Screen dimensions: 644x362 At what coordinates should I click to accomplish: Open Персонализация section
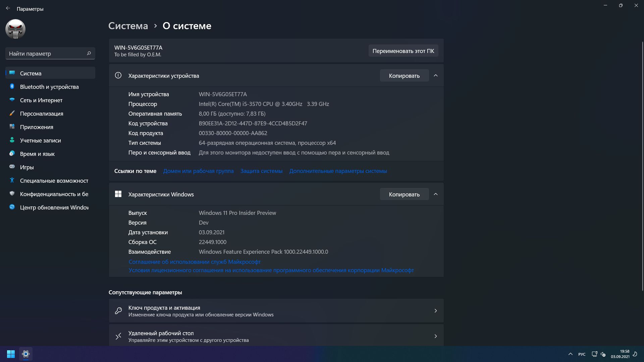(x=42, y=114)
